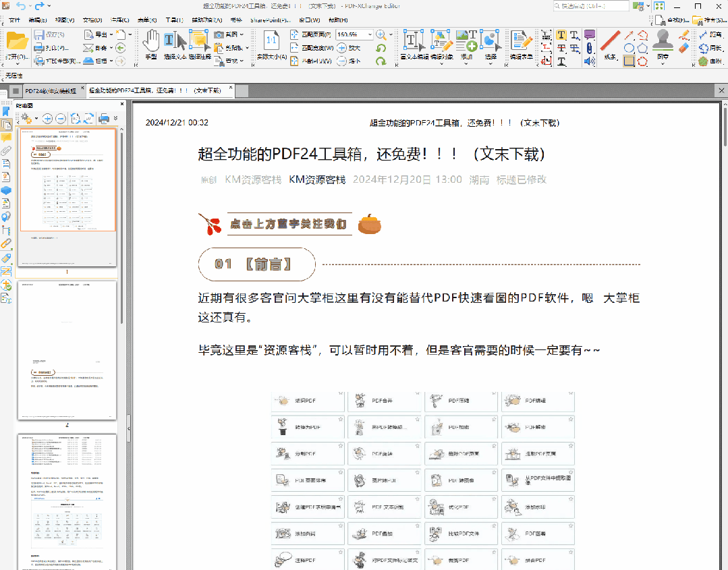Image resolution: width=728 pixels, height=570 pixels.
Task: Click Fit Page (匹配页面) button
Action: [310, 34]
